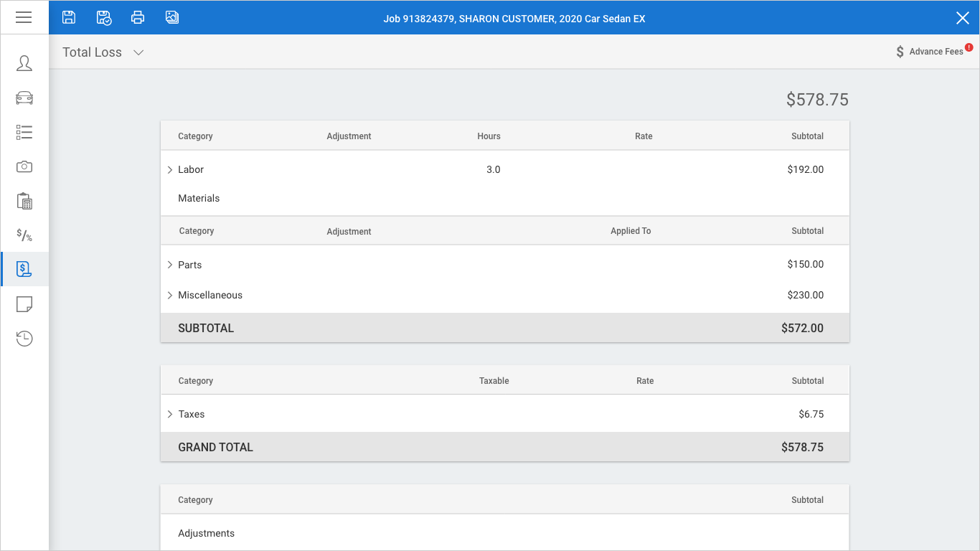The image size is (980, 551).
Task: Print the estimate using printer icon
Action: click(138, 17)
